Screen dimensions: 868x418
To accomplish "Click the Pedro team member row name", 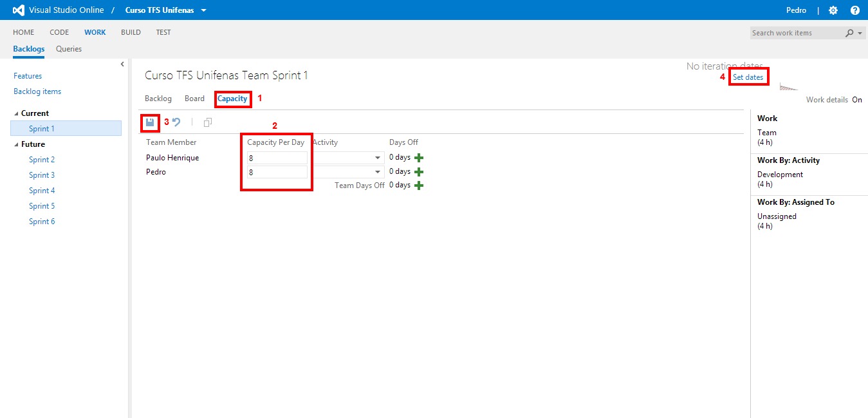I will pos(156,172).
